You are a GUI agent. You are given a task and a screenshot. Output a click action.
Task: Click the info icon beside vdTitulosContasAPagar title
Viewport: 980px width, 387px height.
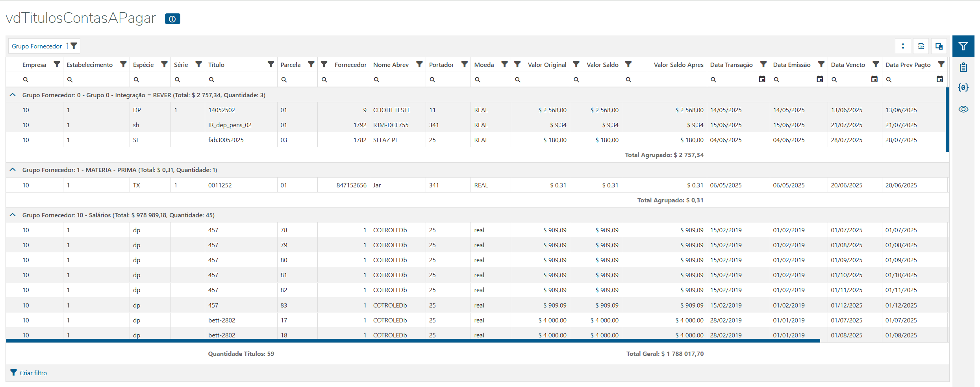172,19
